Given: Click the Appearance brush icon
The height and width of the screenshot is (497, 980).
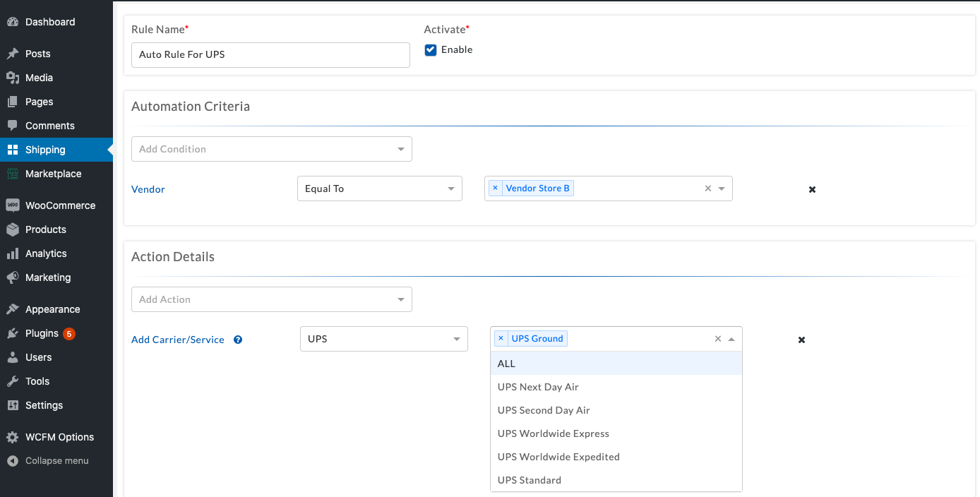Looking at the screenshot, I should click(x=13, y=309).
